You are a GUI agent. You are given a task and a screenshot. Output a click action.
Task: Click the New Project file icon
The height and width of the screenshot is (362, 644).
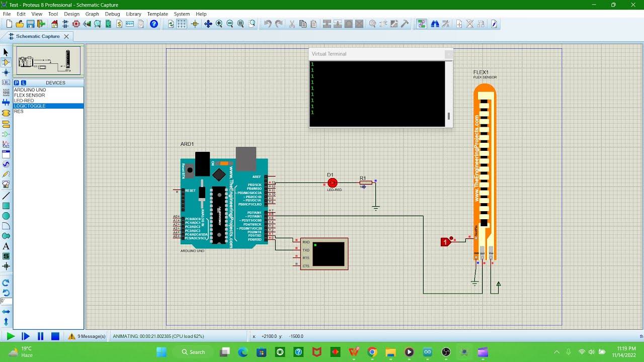tap(9, 24)
